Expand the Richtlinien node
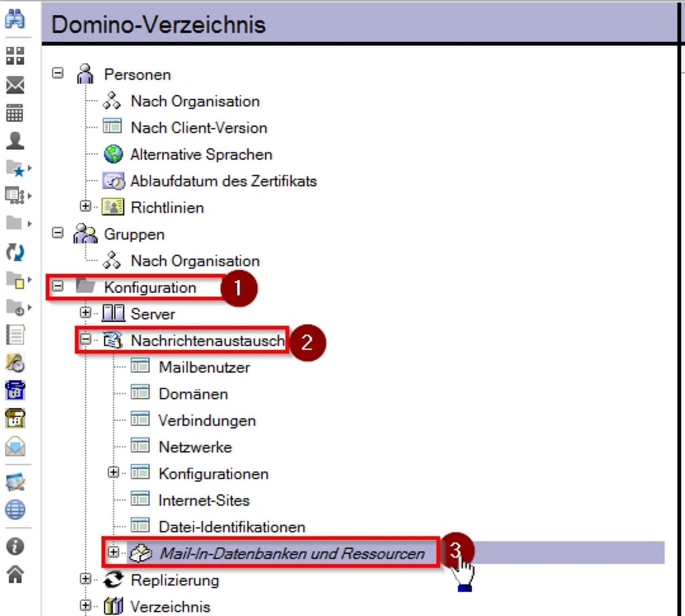 (x=85, y=206)
